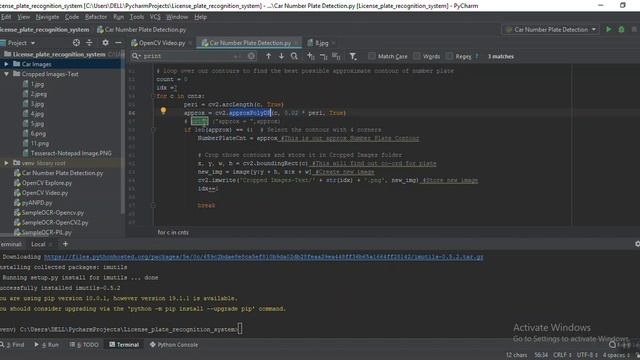Hide the Project tool window
The image size is (640, 360).
[x=118, y=43]
